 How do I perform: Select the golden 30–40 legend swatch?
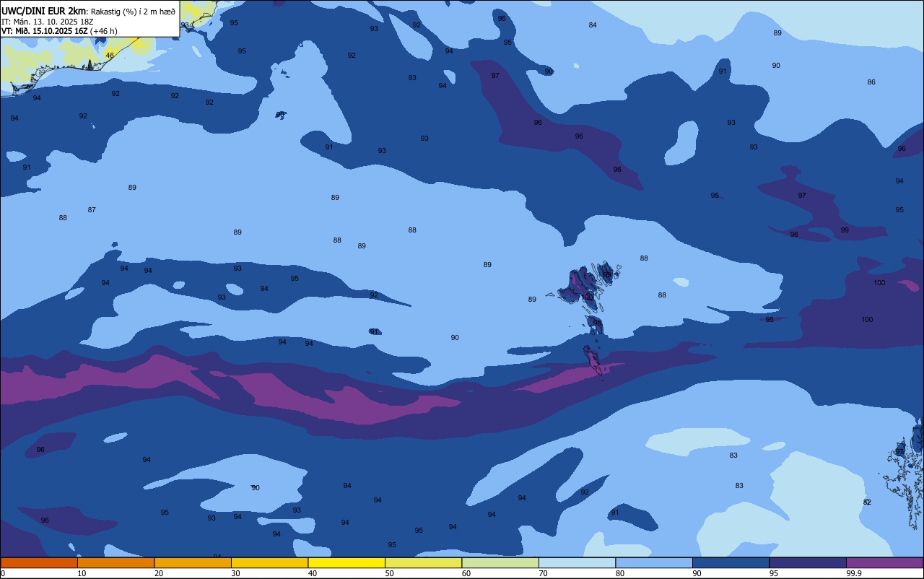pyautogui.click(x=269, y=562)
